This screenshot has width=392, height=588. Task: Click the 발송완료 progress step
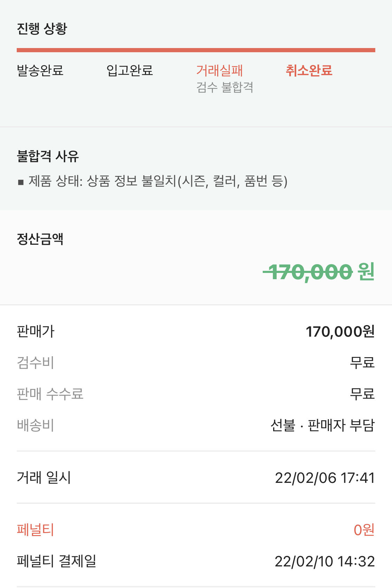click(x=40, y=71)
